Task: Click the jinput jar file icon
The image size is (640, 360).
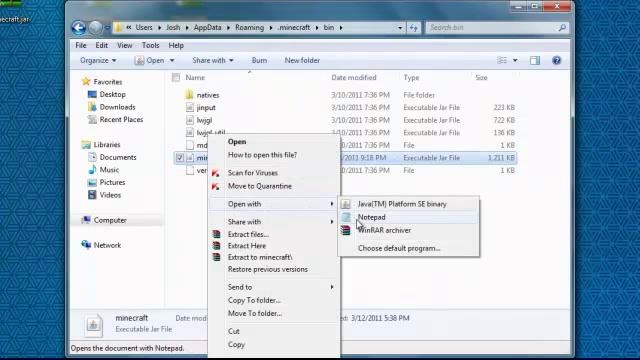Action: (189, 107)
